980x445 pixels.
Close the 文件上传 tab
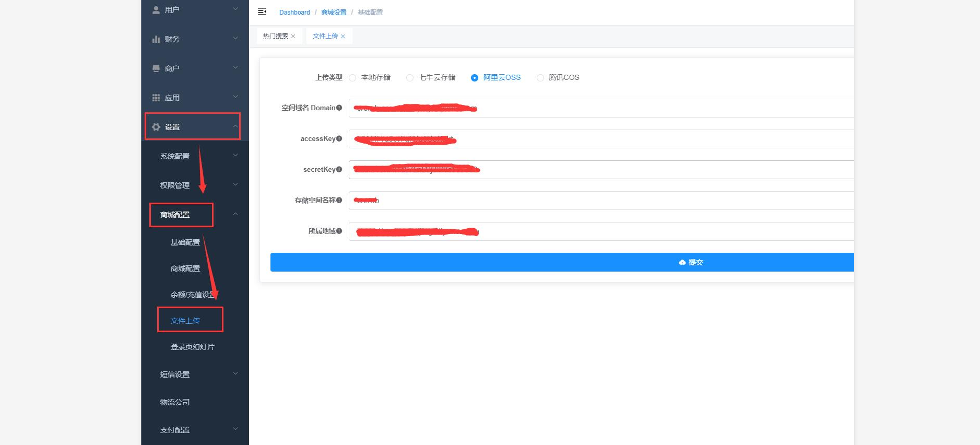tap(343, 36)
